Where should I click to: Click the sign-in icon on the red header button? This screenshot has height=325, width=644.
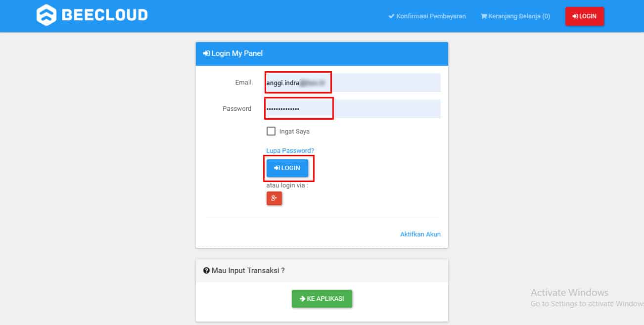[x=575, y=16]
